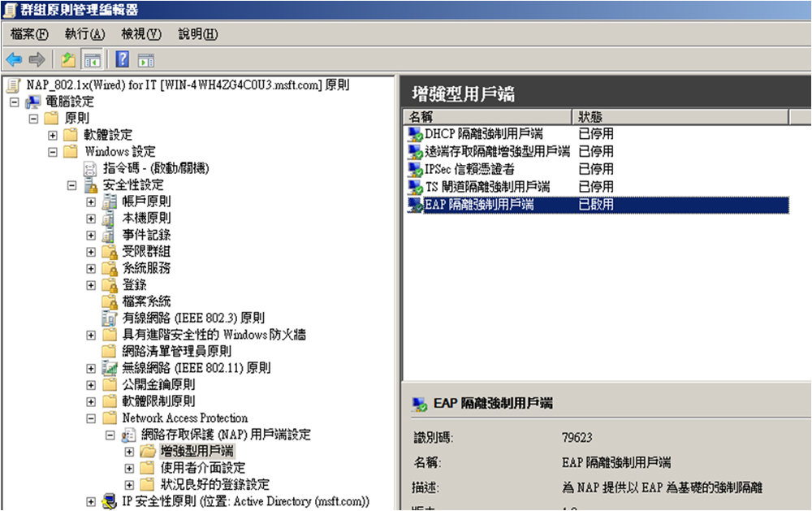The height and width of the screenshot is (511, 812).
Task: Click the 檔案系統 folder icon
Action: pos(110,301)
